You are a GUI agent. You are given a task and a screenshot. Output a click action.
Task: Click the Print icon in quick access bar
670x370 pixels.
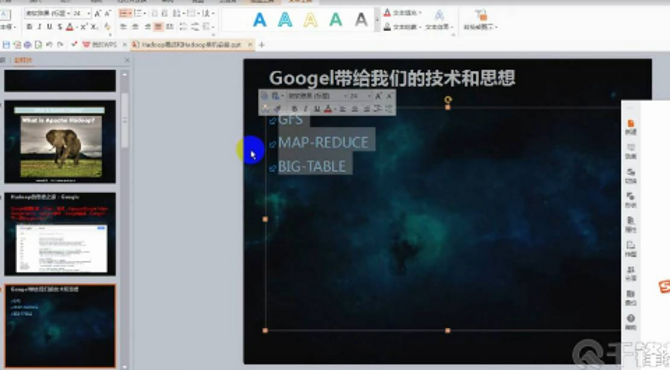coord(28,44)
